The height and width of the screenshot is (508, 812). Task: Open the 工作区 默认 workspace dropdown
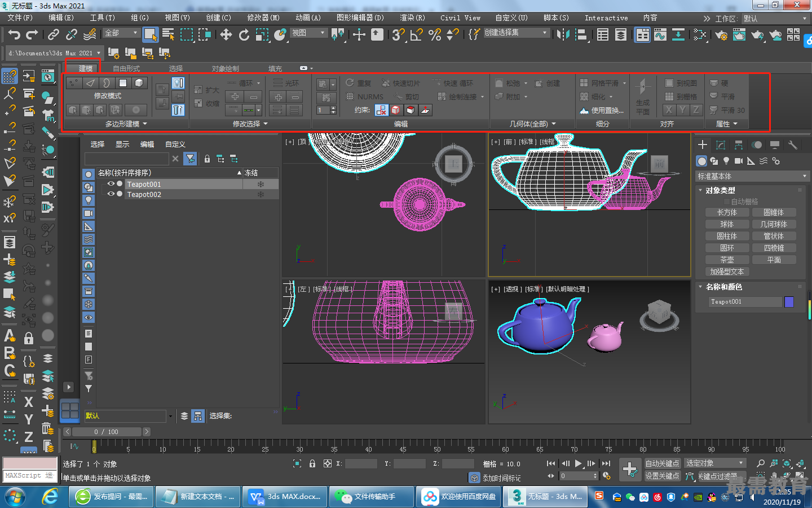pyautogui.click(x=775, y=18)
